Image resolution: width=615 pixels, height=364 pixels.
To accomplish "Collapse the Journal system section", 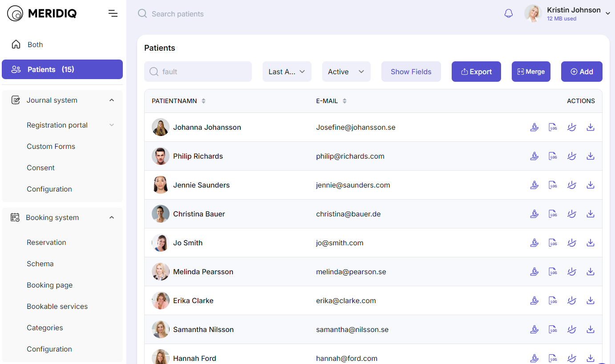I will point(112,100).
